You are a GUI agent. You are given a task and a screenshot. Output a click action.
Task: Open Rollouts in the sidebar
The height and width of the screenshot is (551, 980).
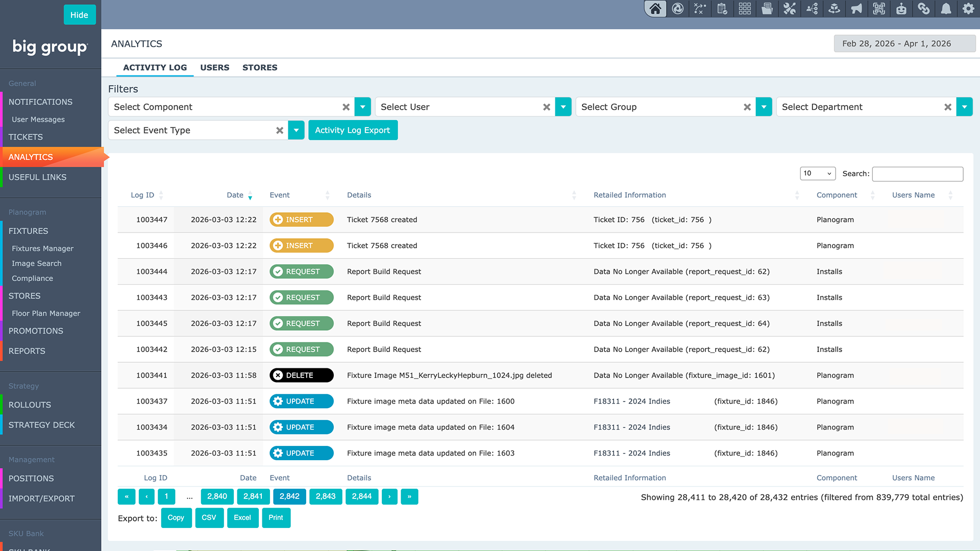point(30,405)
